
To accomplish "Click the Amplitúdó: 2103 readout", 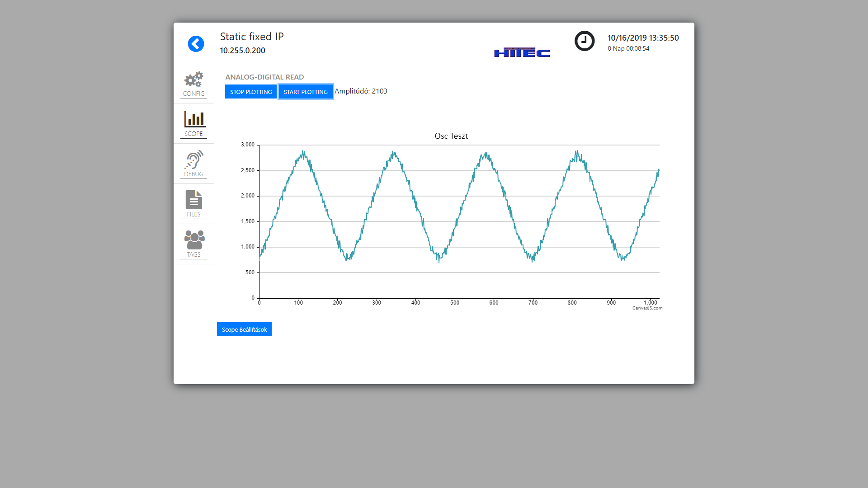I will 361,91.
